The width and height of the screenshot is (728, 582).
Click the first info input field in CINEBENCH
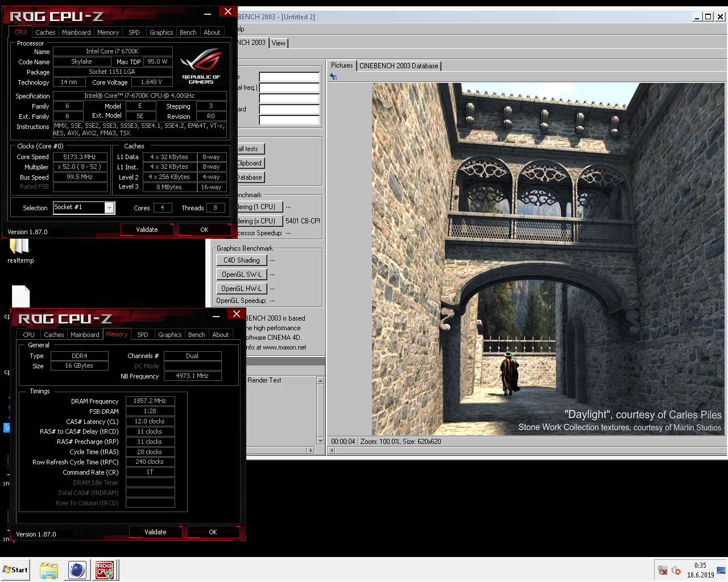(x=289, y=77)
